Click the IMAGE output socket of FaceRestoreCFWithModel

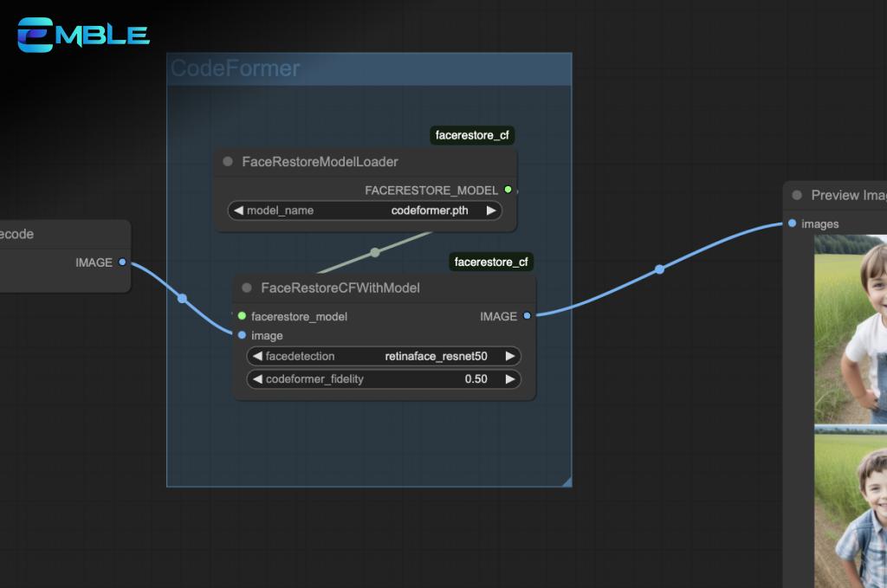click(528, 316)
